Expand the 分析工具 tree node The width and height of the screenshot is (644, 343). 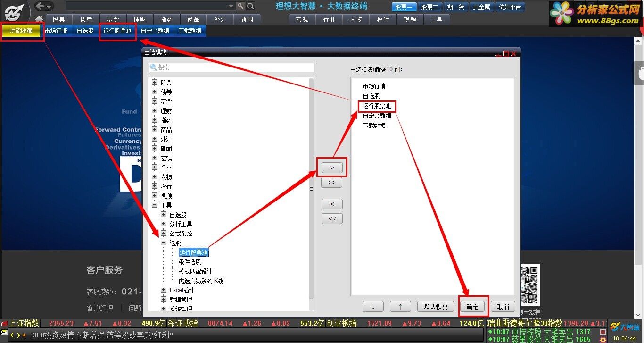point(164,224)
